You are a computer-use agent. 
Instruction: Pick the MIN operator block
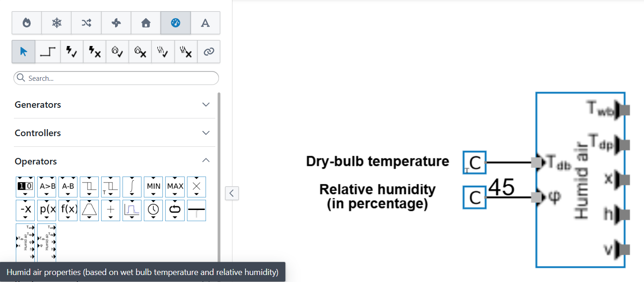coord(153,186)
